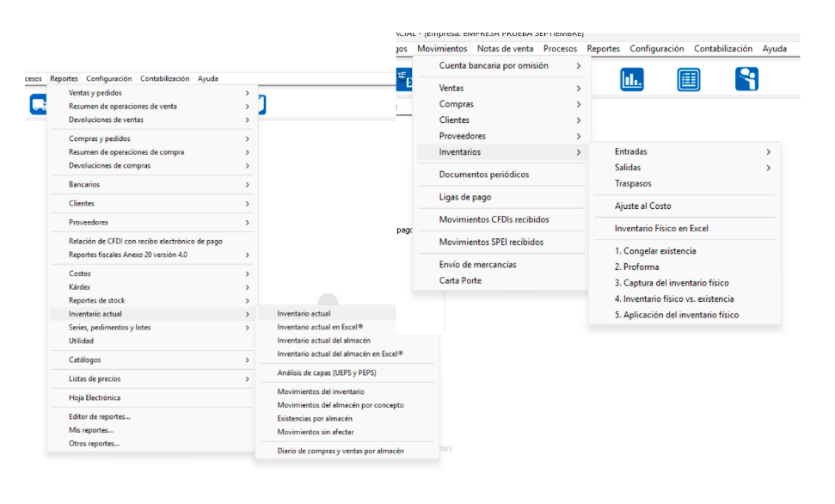835x504 pixels.
Task: Open Análisis de capas (UEPS y PEPS)
Action: [x=326, y=372]
